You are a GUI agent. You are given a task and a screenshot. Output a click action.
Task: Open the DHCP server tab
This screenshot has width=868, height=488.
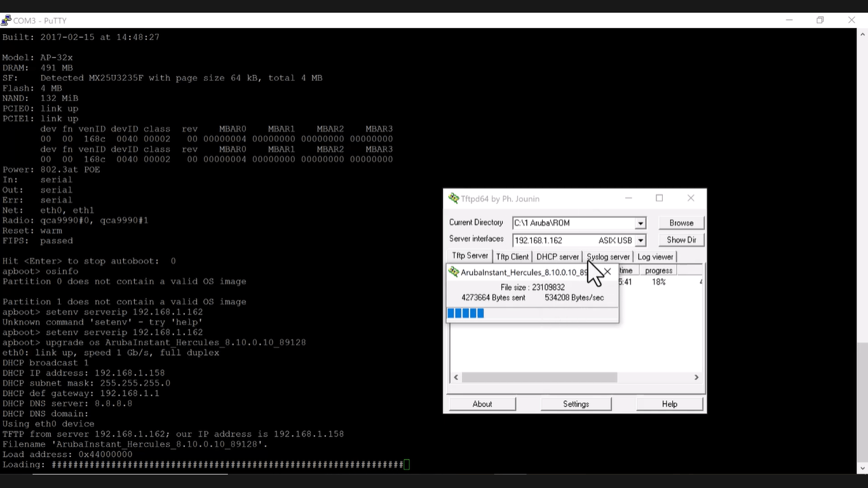[557, 257]
